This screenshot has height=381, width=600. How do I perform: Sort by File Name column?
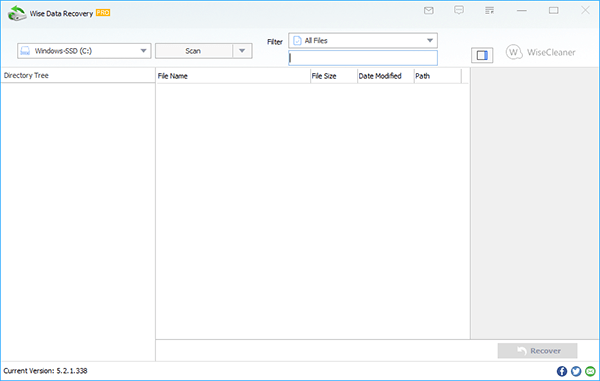pos(233,76)
